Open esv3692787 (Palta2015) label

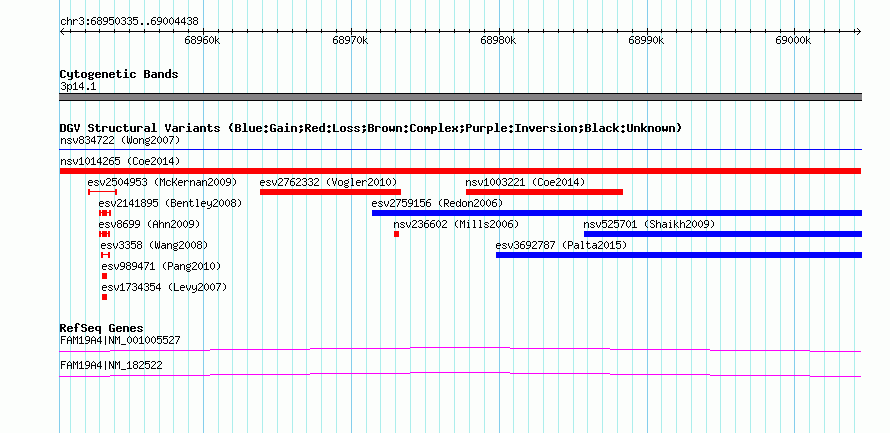tap(561, 245)
